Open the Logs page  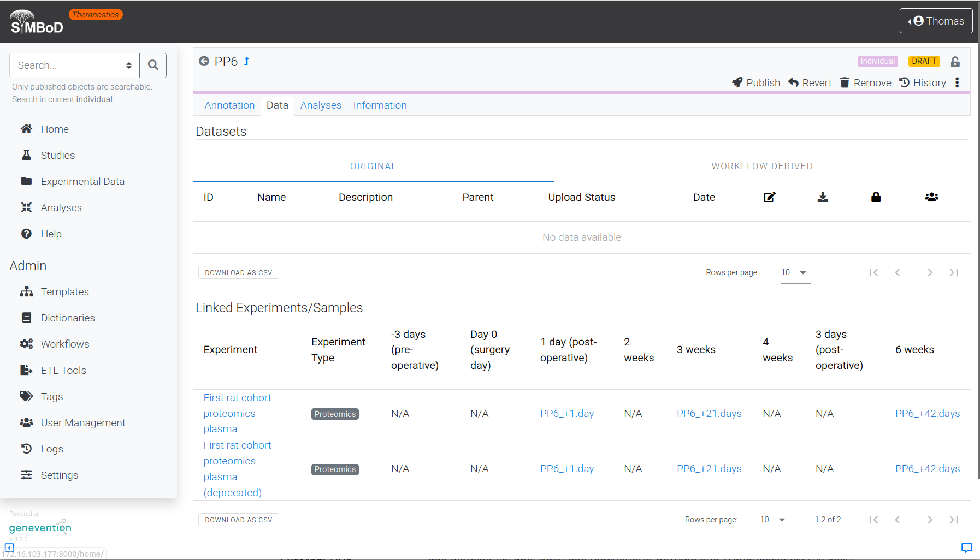click(x=52, y=449)
